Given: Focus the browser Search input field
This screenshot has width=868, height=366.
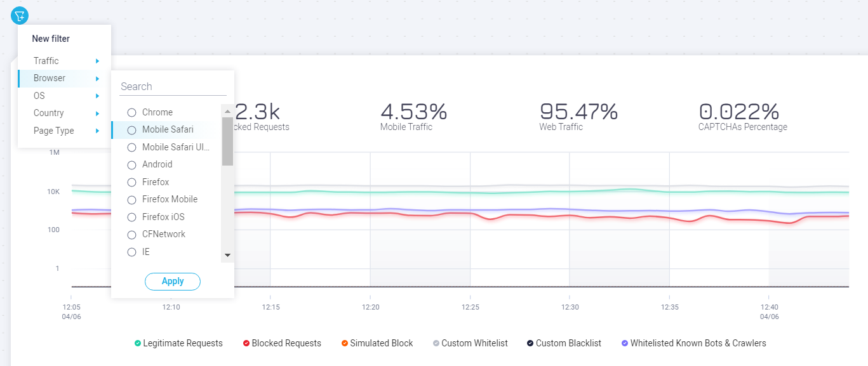Looking at the screenshot, I should click(173, 86).
